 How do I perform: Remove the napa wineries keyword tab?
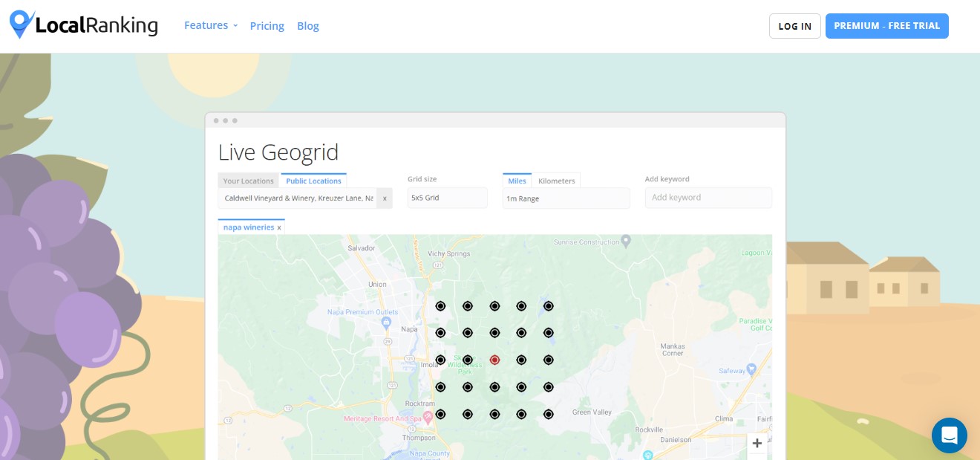[279, 227]
